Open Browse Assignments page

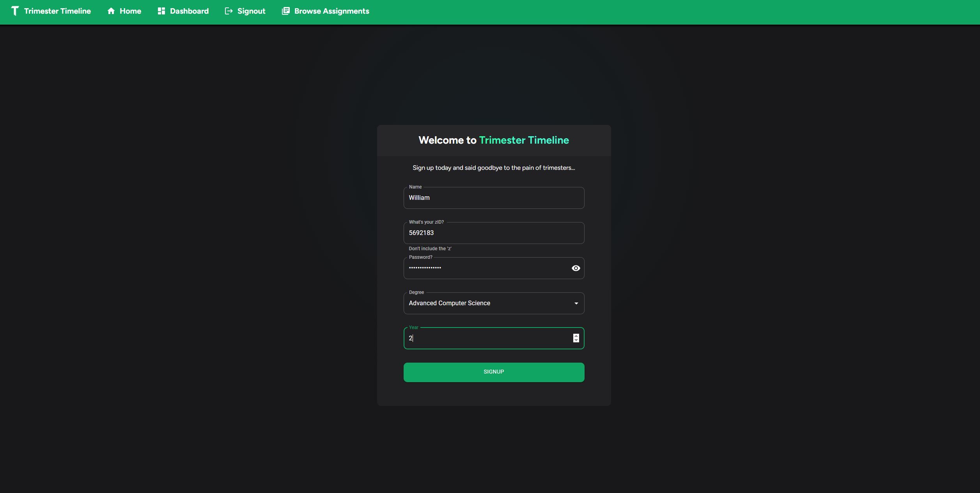click(x=331, y=11)
